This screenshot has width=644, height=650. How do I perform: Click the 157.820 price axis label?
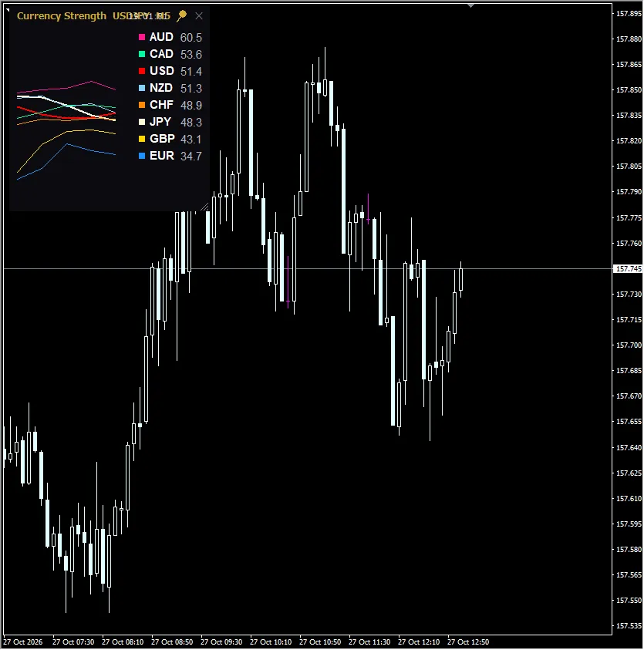coord(629,141)
